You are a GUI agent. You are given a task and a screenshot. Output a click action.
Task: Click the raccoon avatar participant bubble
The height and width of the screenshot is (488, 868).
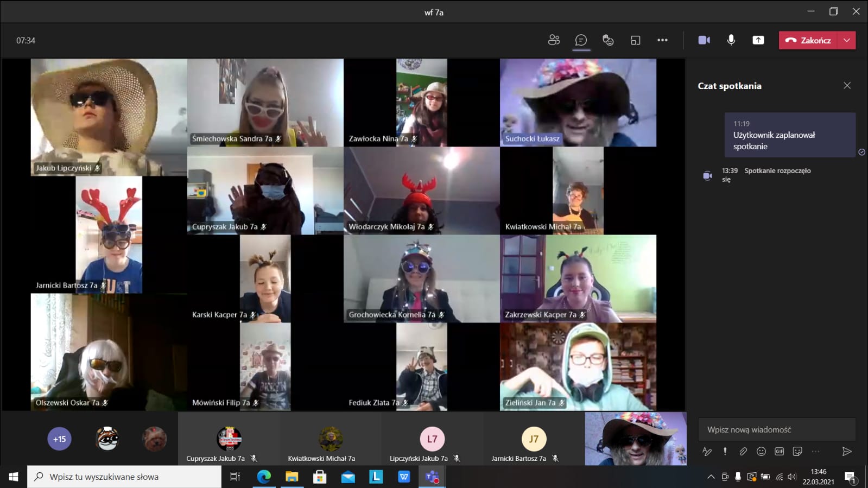click(x=107, y=439)
